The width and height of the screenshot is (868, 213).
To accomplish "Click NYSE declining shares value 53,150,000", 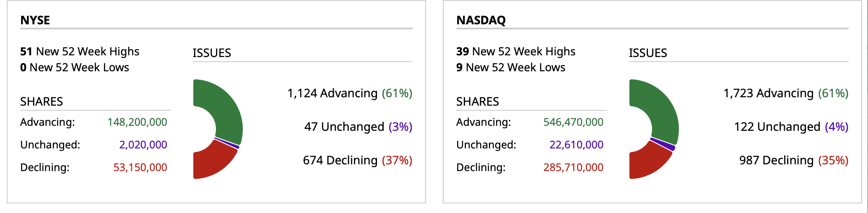I will pyautogui.click(x=140, y=167).
